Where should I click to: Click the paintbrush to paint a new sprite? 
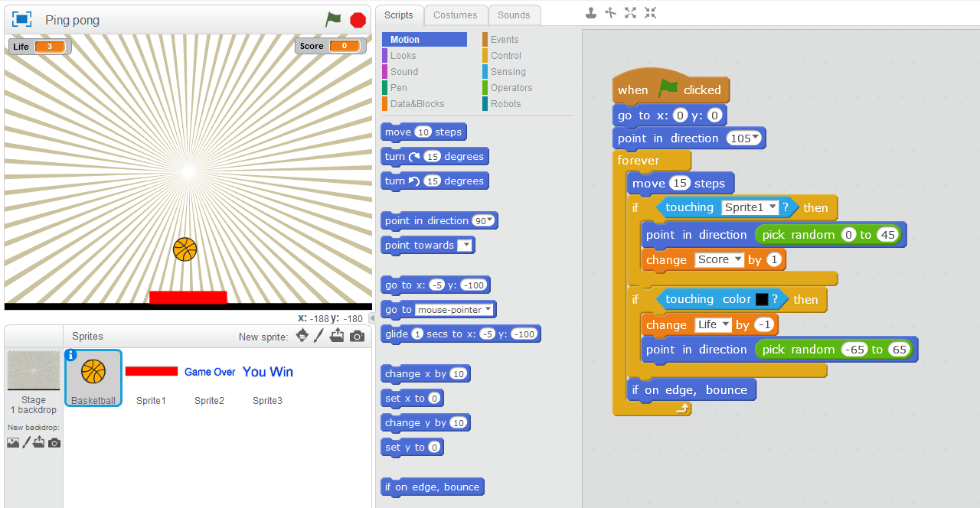319,335
